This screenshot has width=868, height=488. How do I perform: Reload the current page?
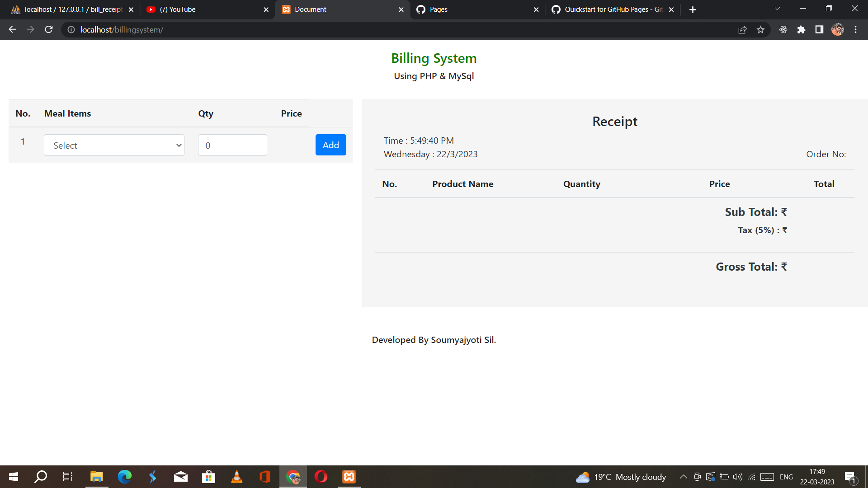click(x=48, y=29)
